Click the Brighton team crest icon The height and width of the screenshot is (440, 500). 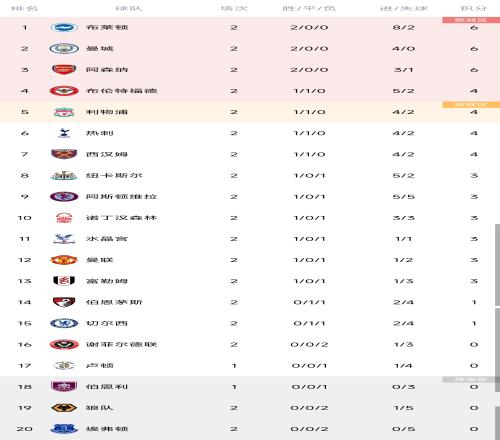[64, 27]
